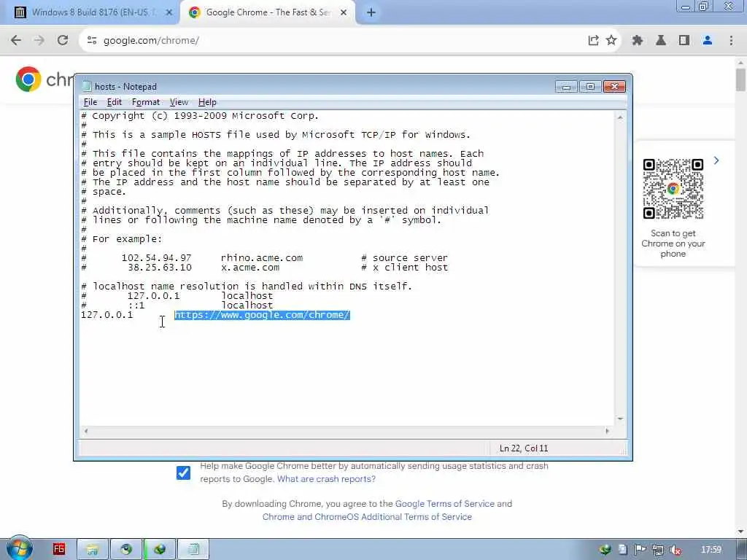Image resolution: width=747 pixels, height=560 pixels.
Task: Open Notepad Format menu
Action: pyautogui.click(x=146, y=102)
